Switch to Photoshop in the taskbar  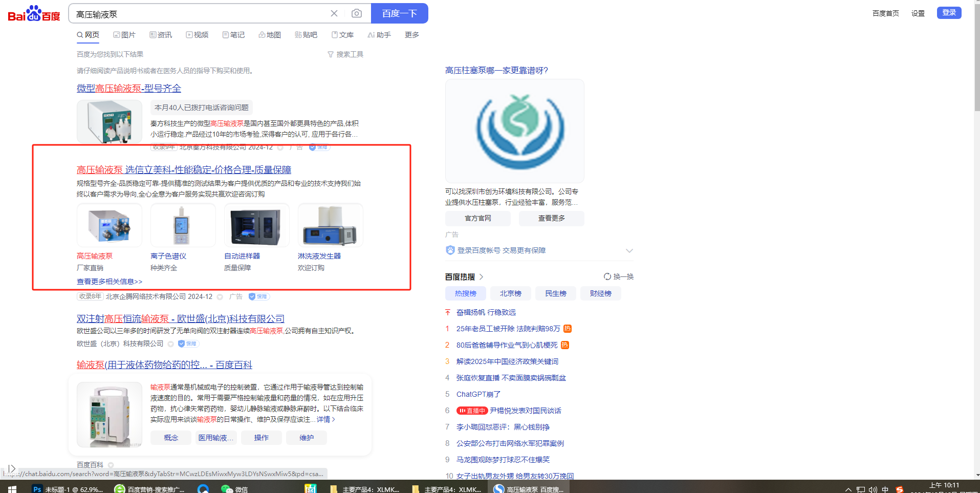[68, 489]
